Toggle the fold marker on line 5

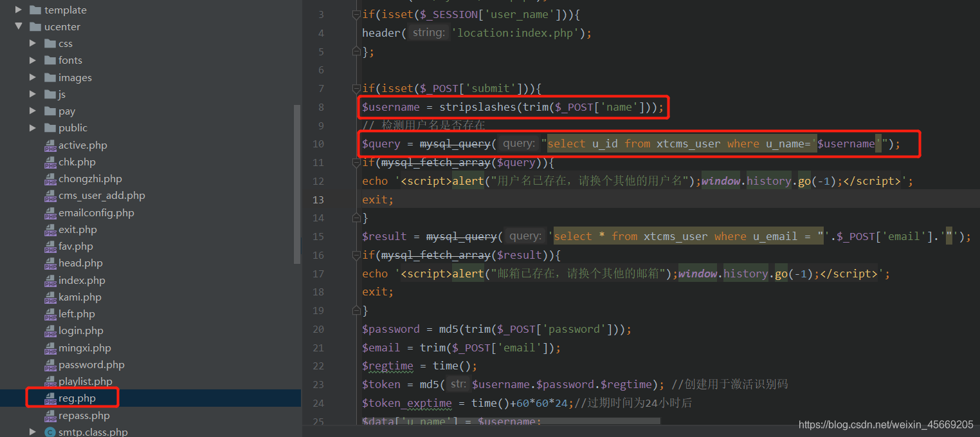(356, 51)
